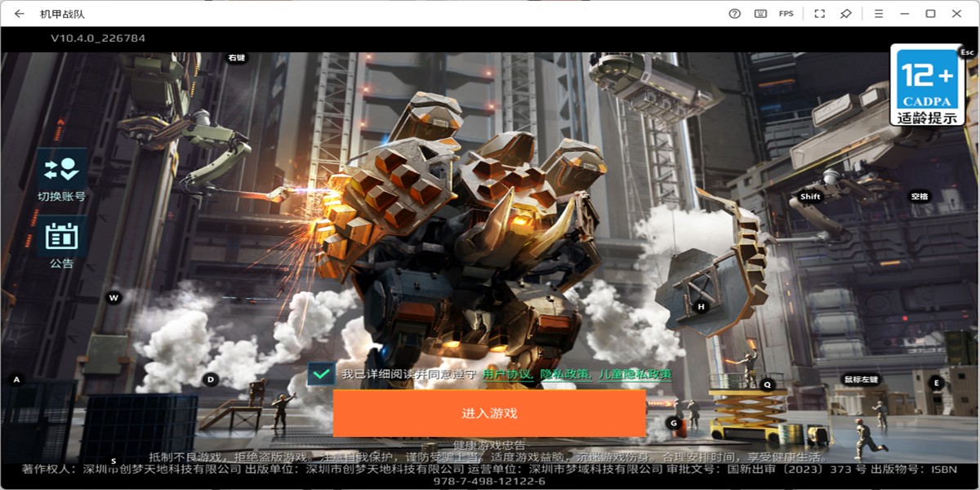Image resolution: width=980 pixels, height=490 pixels.
Task: Click the back arrow in title bar
Action: (x=20, y=14)
